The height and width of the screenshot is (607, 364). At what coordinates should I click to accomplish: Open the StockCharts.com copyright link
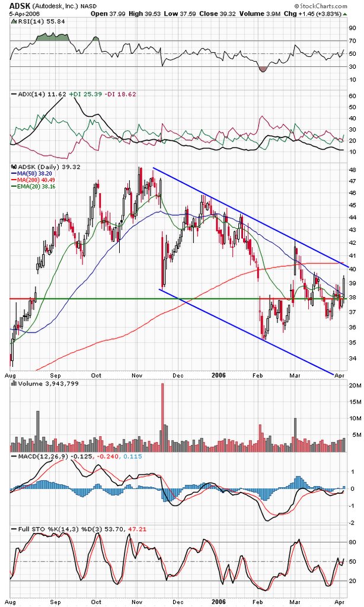(x=321, y=6)
